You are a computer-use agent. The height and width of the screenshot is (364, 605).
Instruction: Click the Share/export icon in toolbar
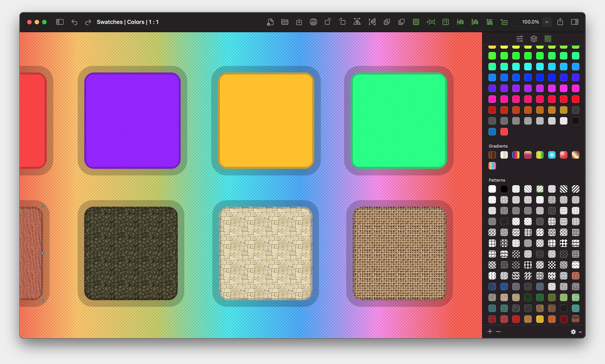click(x=561, y=22)
